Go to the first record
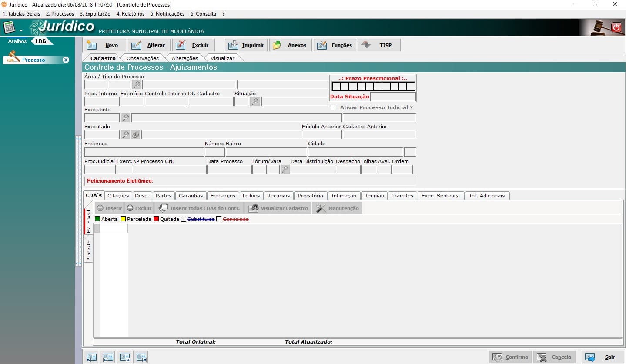626x364 pixels. tap(91, 357)
